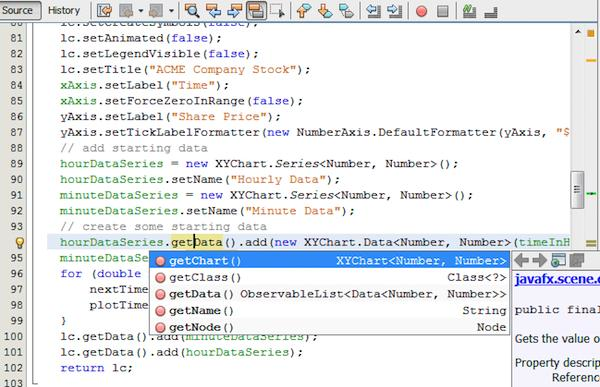This screenshot has width=600, height=387.
Task: Switch to the History view tab
Action: click(64, 10)
